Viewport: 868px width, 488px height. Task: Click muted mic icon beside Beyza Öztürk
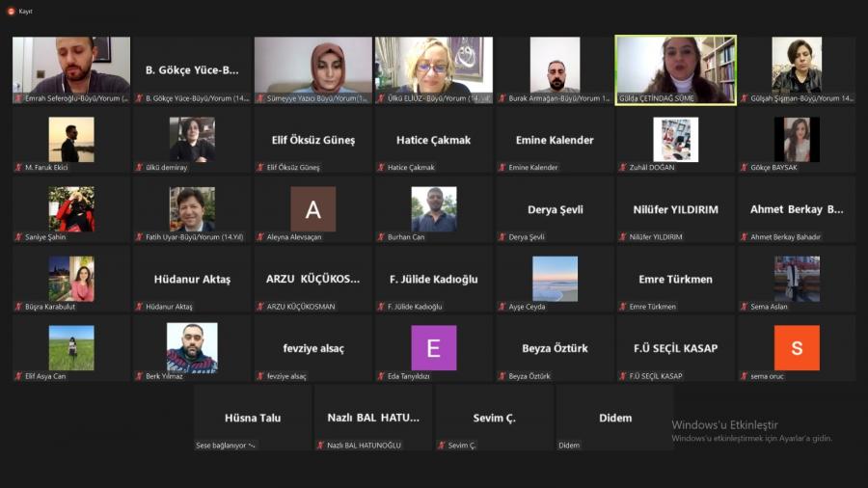point(502,376)
